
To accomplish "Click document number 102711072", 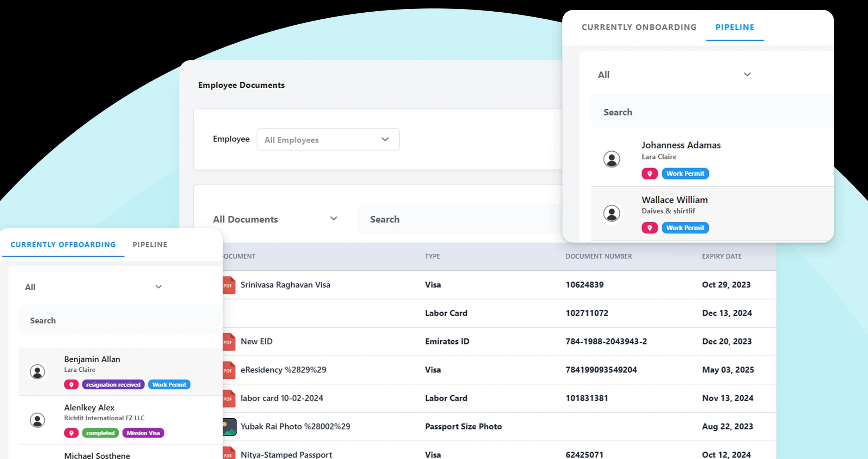I will (x=587, y=313).
